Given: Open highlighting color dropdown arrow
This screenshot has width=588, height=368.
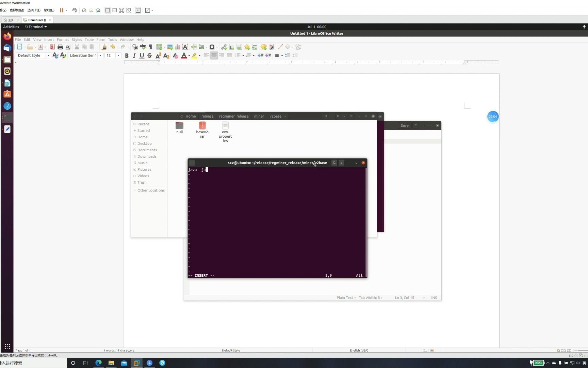Looking at the screenshot, I should pos(199,56).
